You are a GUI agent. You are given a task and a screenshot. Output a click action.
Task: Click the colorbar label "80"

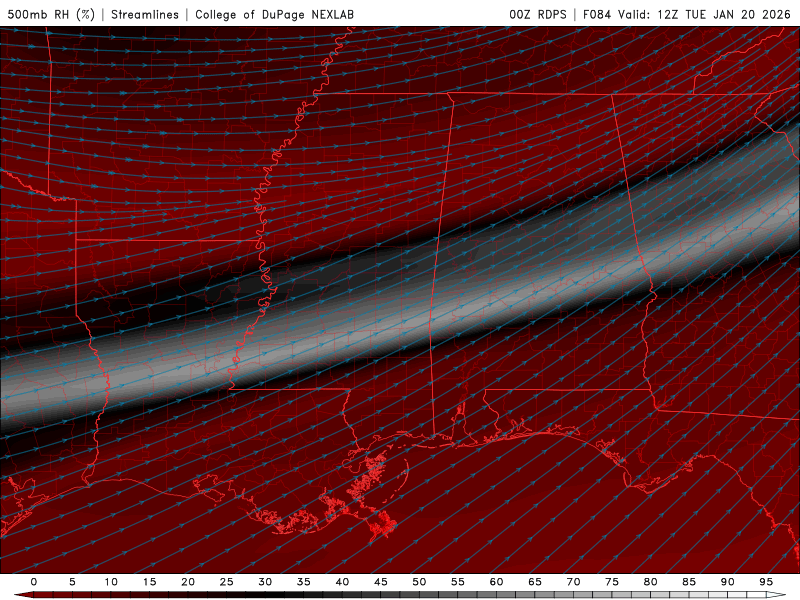point(651,582)
